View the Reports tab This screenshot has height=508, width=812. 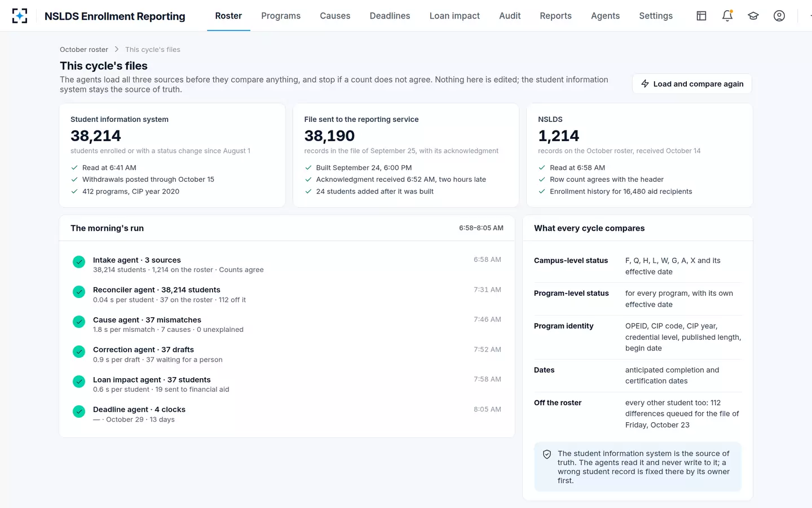[555, 16]
